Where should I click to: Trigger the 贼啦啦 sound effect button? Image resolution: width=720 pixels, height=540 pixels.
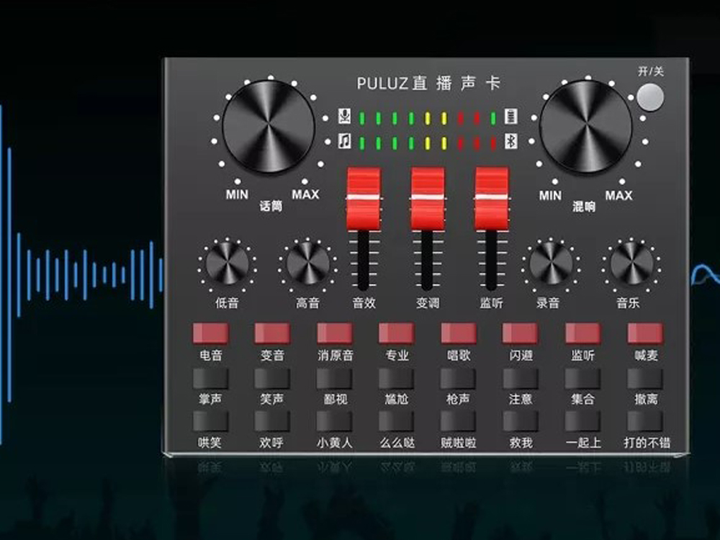[x=459, y=421]
